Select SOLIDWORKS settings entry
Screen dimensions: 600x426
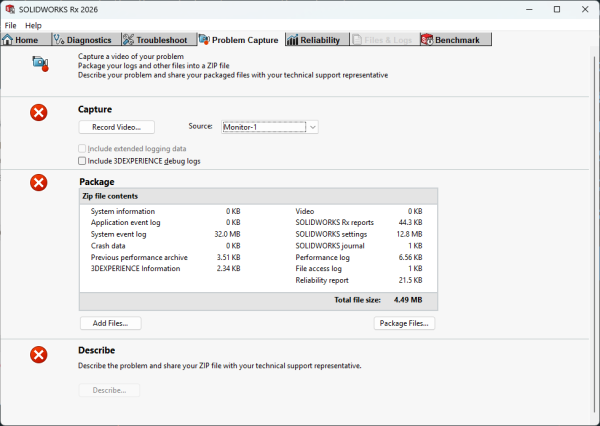coord(359,234)
